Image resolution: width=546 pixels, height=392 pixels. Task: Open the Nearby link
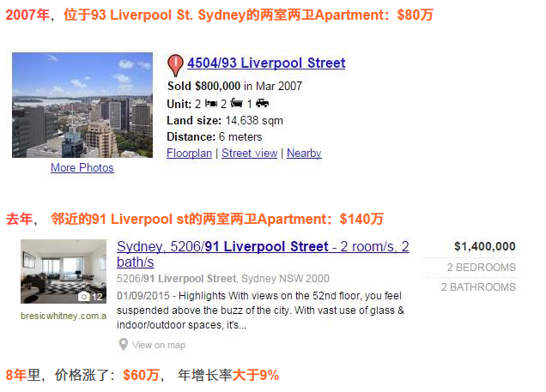click(x=304, y=153)
